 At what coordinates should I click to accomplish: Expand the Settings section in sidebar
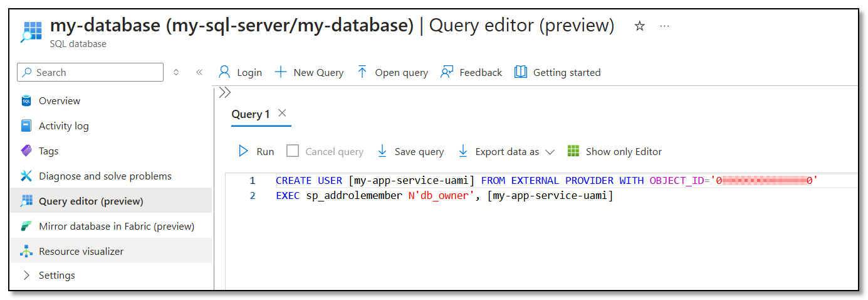coord(26,276)
